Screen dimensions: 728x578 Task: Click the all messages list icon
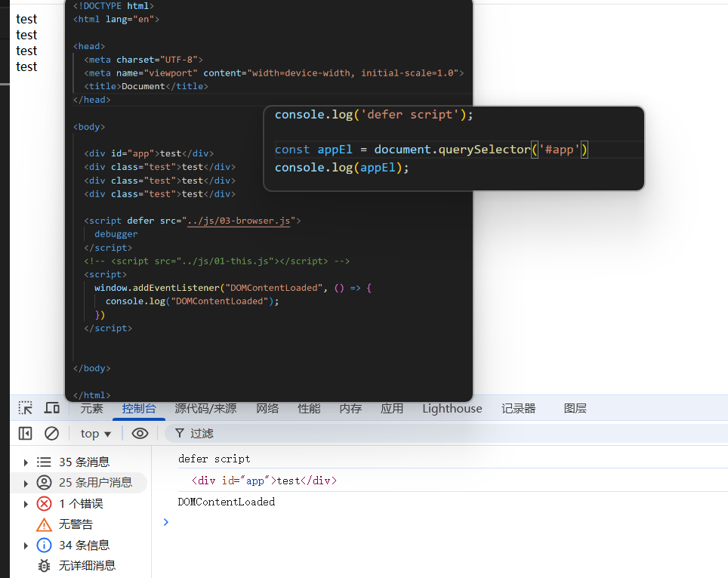[44, 462]
